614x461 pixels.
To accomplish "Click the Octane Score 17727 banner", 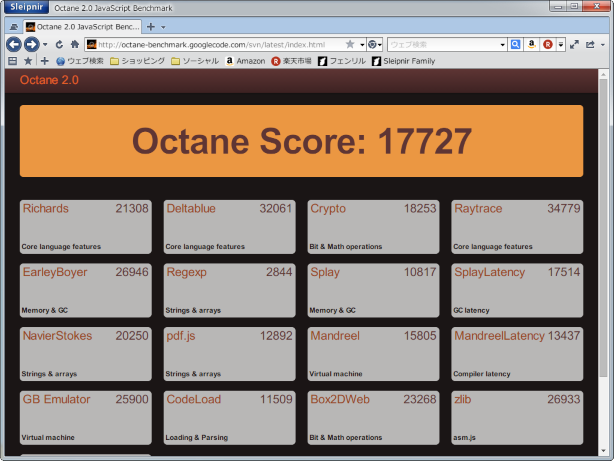I will coord(302,141).
